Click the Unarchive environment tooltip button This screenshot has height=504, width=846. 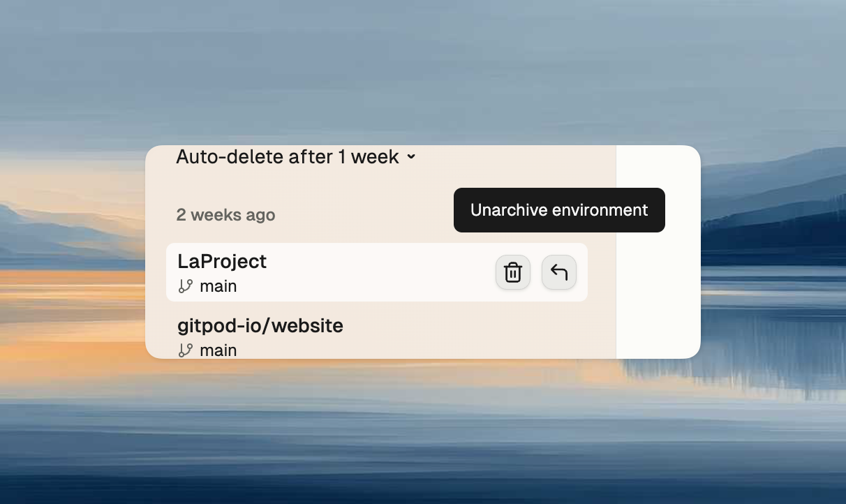(559, 209)
